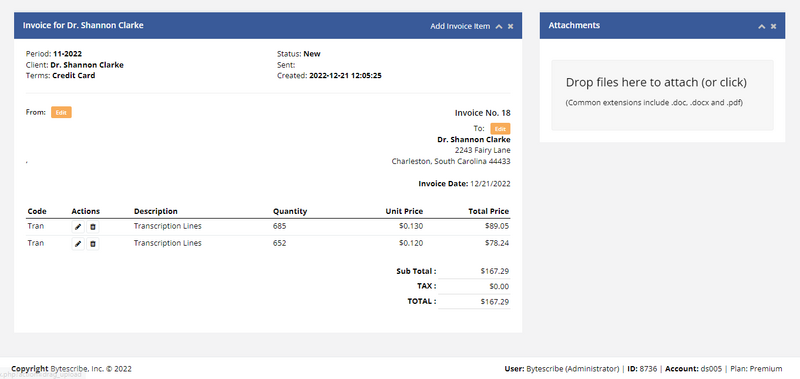Collapse the Attachments panel
800x379 pixels.
click(x=762, y=26)
